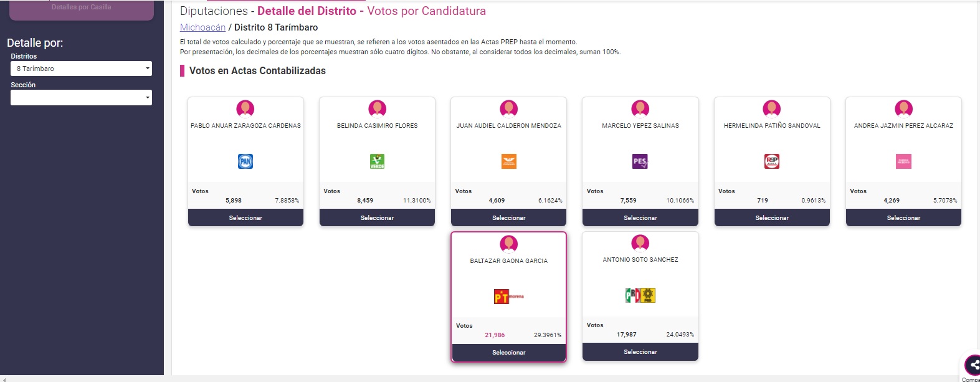Click the PT Morena coalition logo
The image size is (980, 382).
click(x=509, y=297)
